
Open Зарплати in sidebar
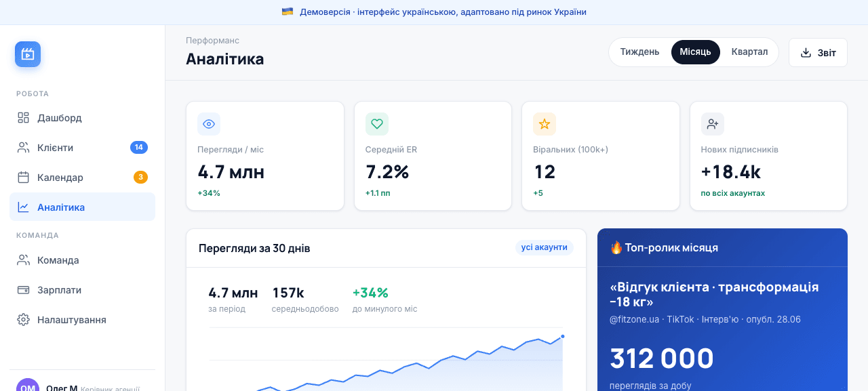[82, 290]
